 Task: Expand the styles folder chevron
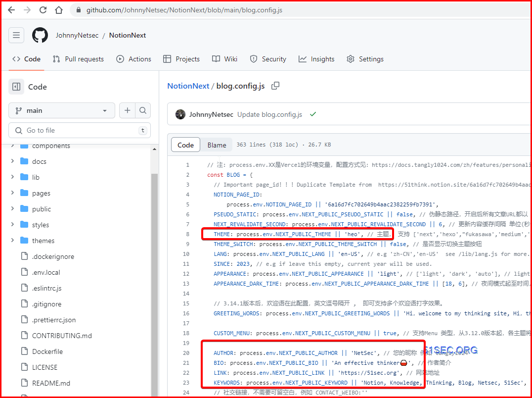coord(12,224)
